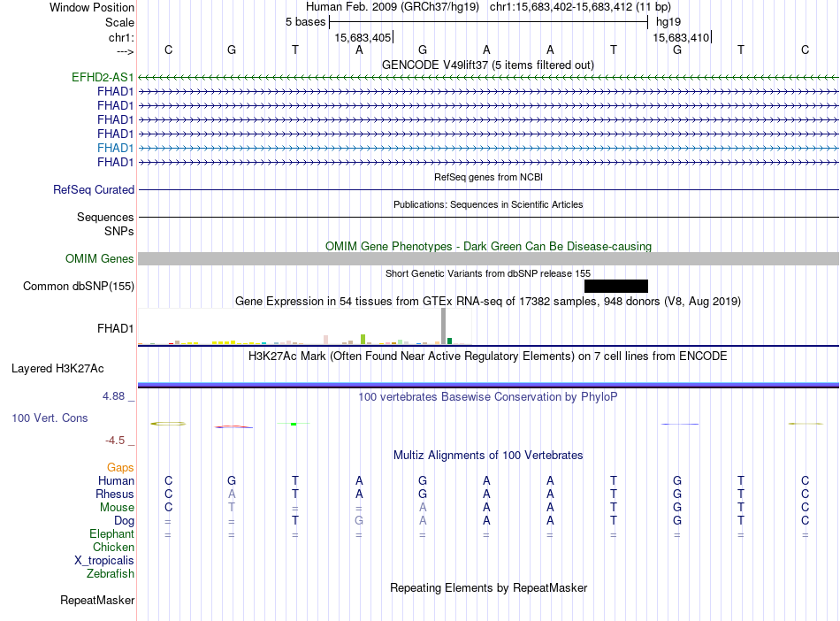
Task: Click Multiz Alignments of 100 Vertebrates title
Action: (488, 456)
